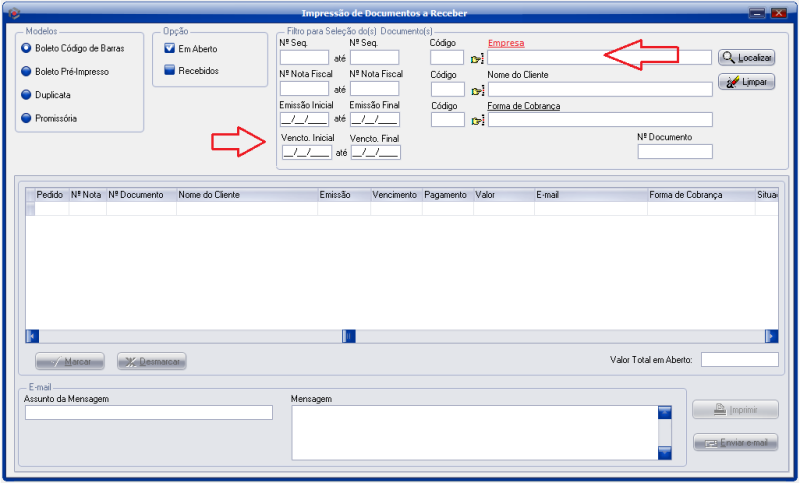The width and height of the screenshot is (800, 483).
Task: Focus the Assunto da Mensagem field
Action: pyautogui.click(x=148, y=413)
